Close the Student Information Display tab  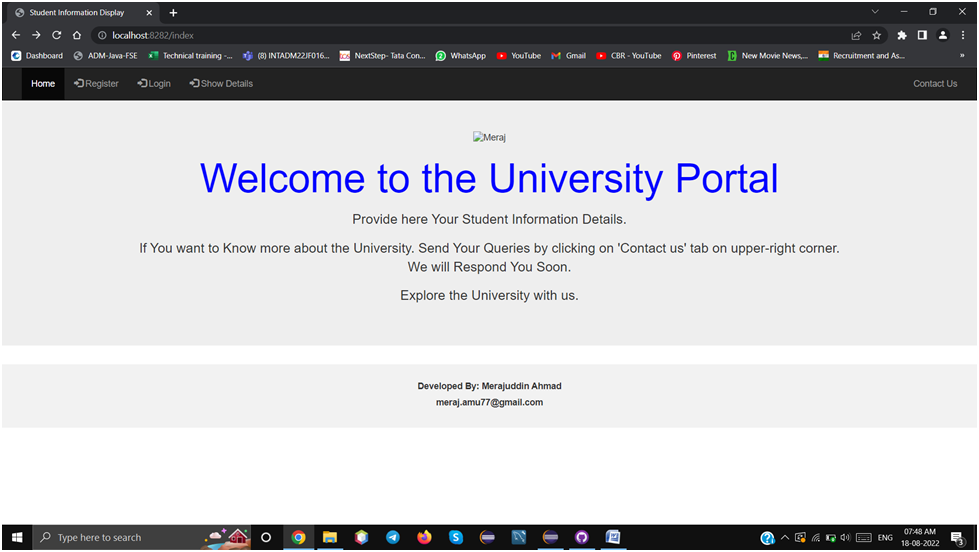tap(149, 12)
